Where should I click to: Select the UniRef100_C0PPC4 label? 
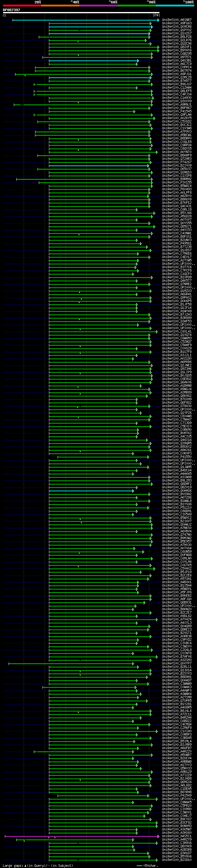tap(177, 67)
